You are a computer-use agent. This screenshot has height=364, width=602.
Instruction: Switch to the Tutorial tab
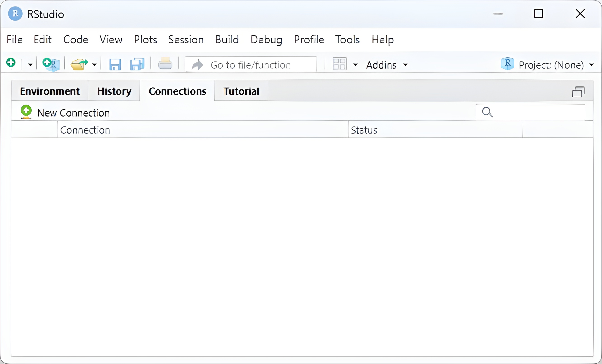pyautogui.click(x=241, y=91)
